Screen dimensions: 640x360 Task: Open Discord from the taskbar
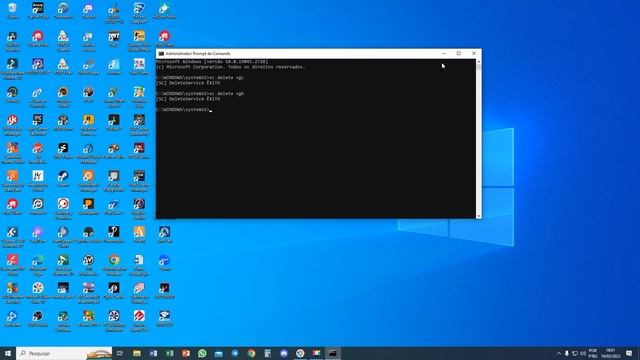pos(284,353)
